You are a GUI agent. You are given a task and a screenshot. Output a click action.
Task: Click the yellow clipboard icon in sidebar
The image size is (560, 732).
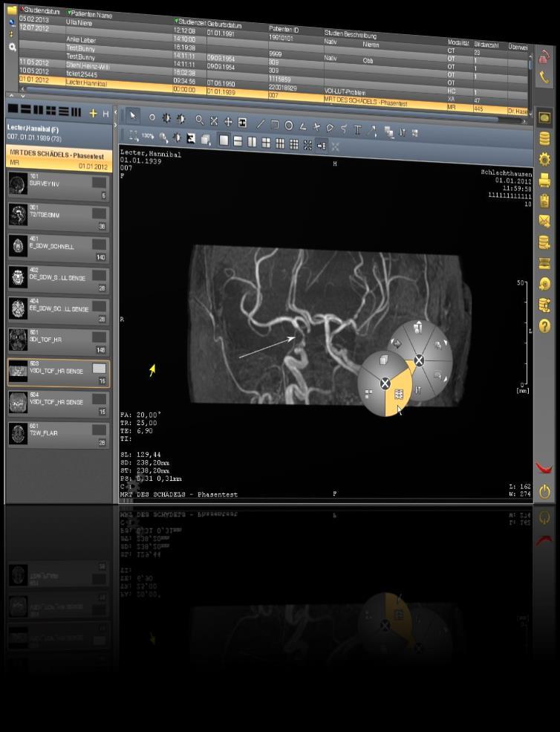544,200
